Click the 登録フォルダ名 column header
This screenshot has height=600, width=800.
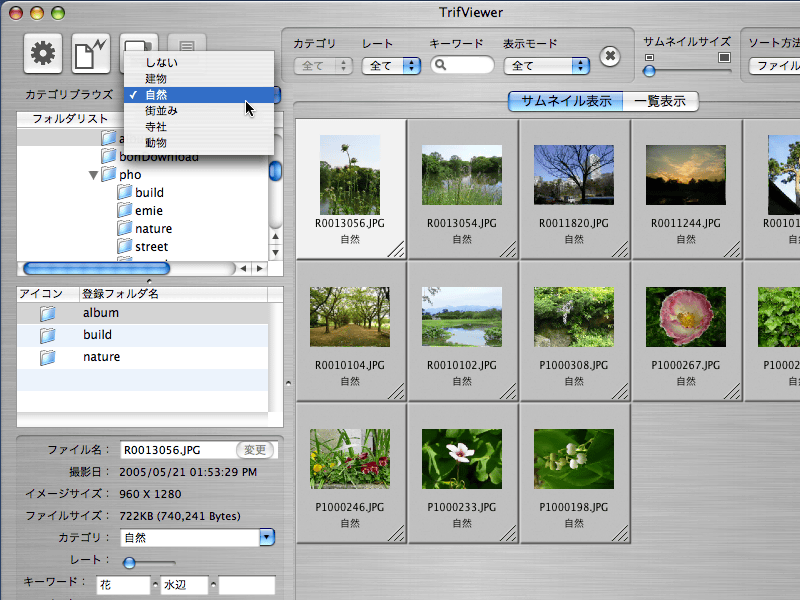point(173,294)
